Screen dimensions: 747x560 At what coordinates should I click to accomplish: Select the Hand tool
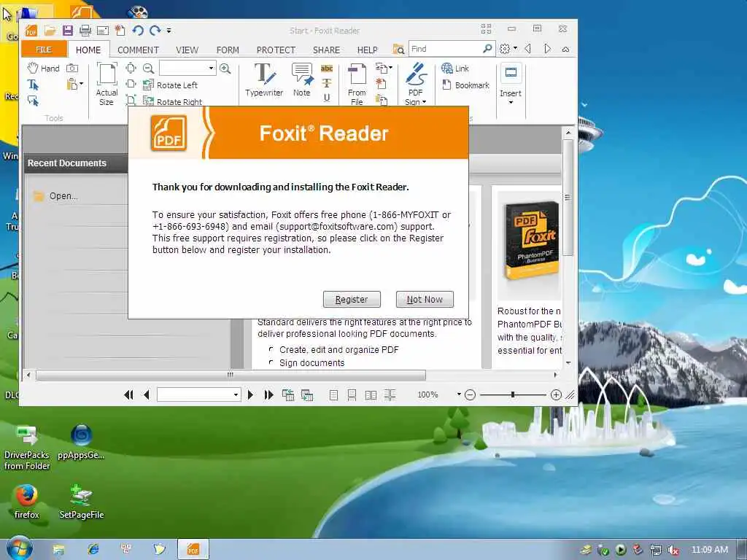43,68
